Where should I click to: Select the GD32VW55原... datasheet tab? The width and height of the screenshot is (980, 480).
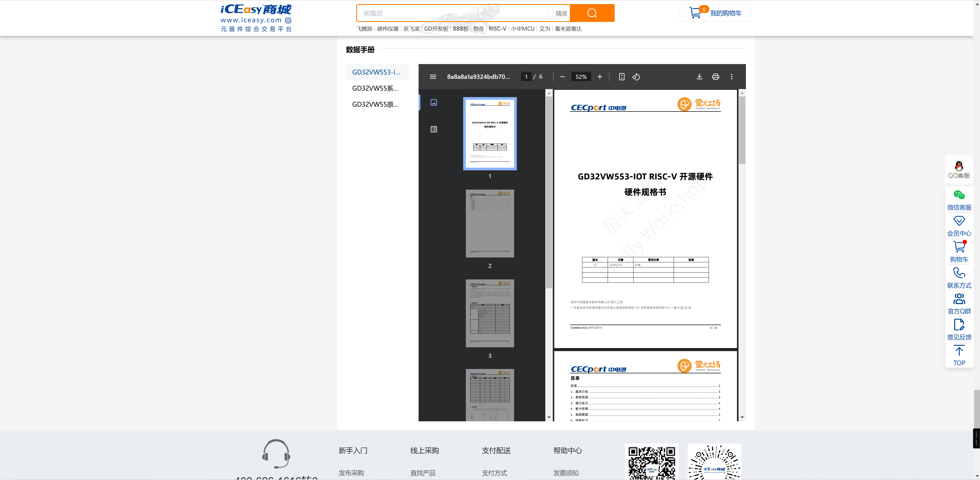375,104
